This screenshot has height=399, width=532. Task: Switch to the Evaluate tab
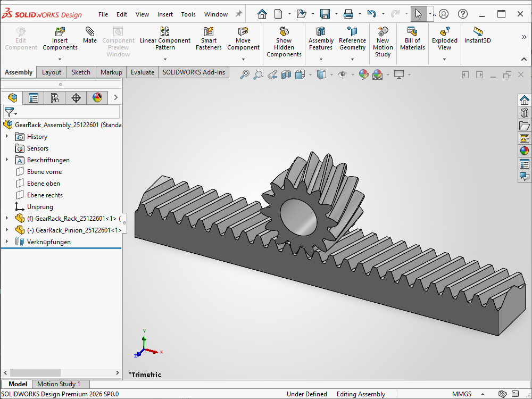(142, 72)
